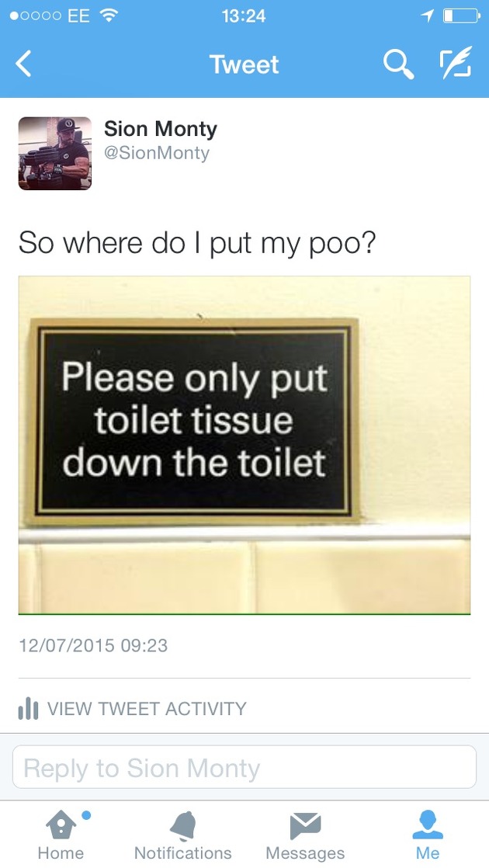Tap the back arrow icon
Viewport: 489px width, 868px height.
(23, 64)
